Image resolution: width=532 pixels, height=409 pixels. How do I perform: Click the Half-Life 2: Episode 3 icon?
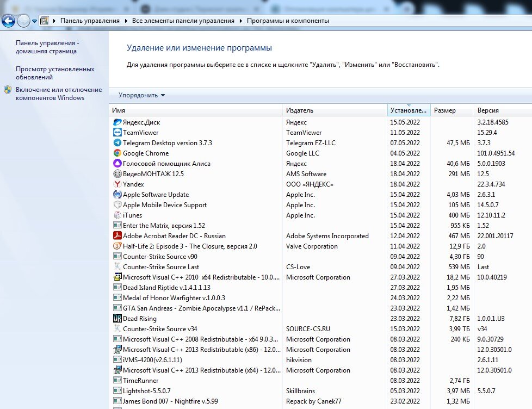click(117, 246)
